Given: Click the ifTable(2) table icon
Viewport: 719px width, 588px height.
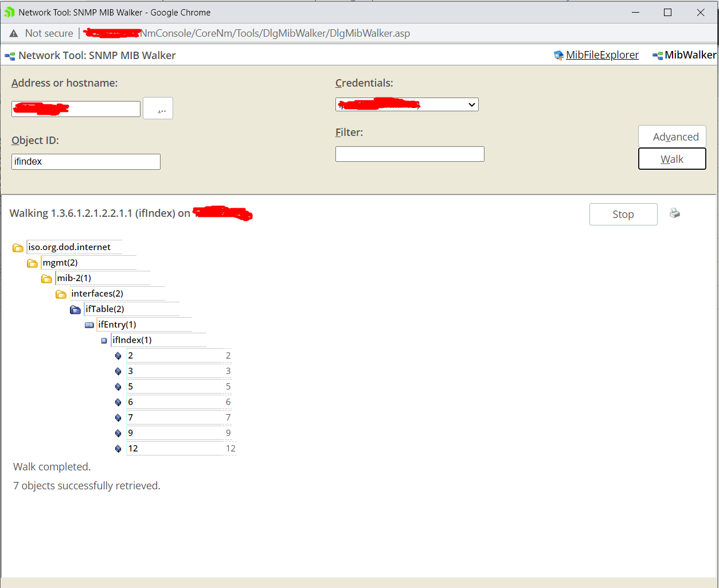Looking at the screenshot, I should coord(76,310).
